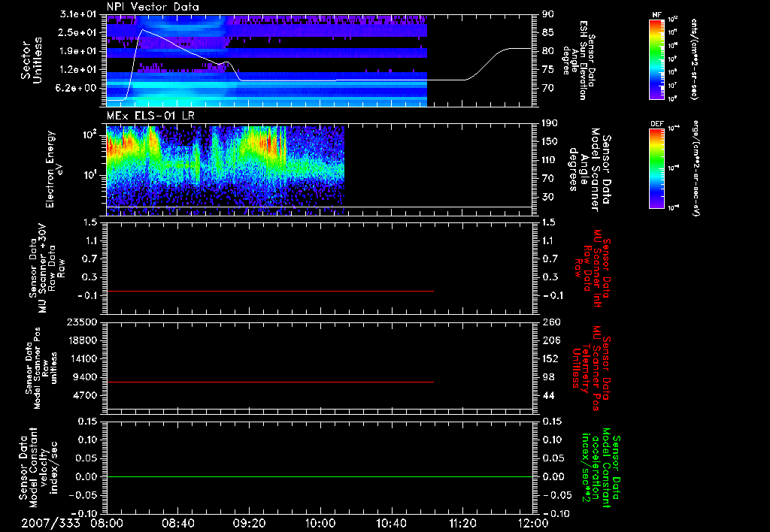Click the "Electron Energy eV" axis label
Screen dimensions: 770x532
pyautogui.click(x=53, y=169)
